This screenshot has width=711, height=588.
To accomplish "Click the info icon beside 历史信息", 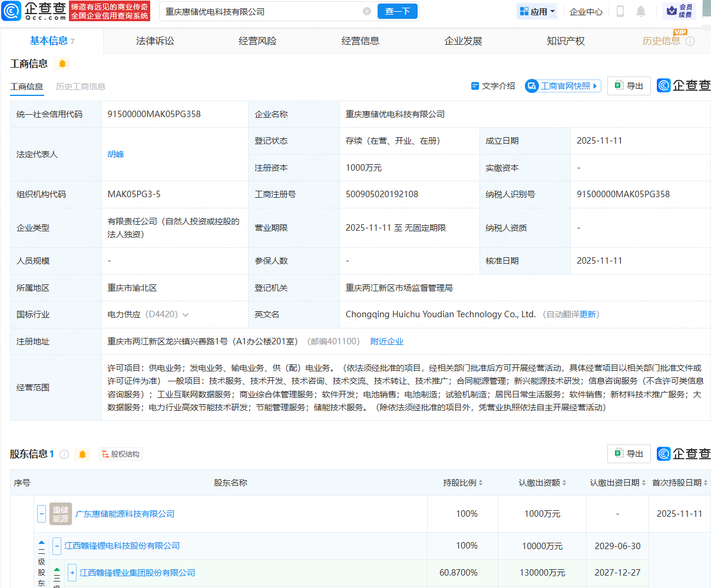I will coord(690,41).
